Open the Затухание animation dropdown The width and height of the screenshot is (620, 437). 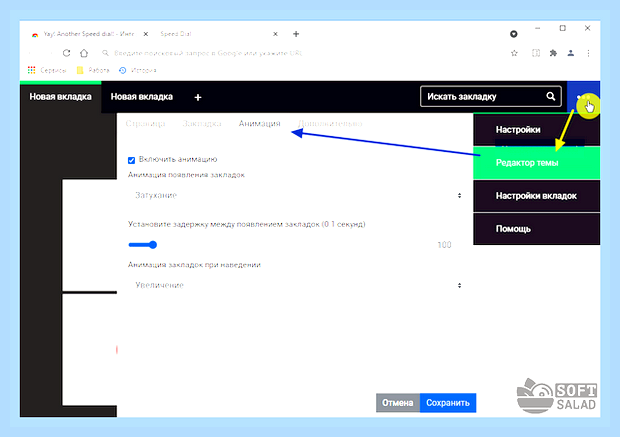(x=296, y=195)
